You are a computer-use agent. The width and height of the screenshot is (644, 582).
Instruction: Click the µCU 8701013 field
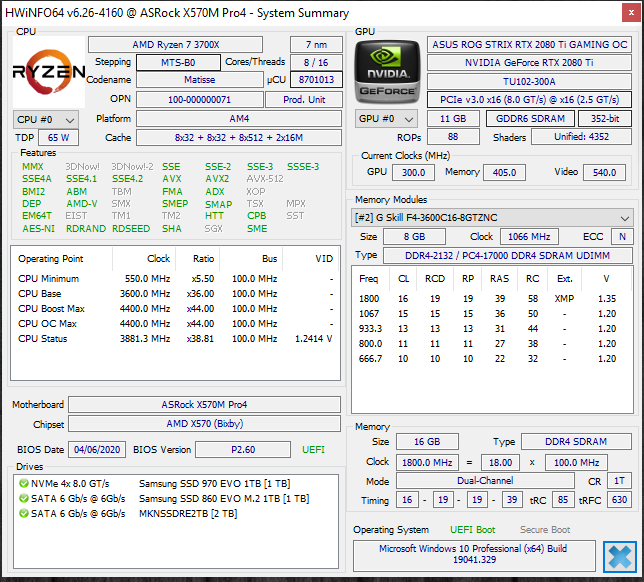pyautogui.click(x=316, y=80)
